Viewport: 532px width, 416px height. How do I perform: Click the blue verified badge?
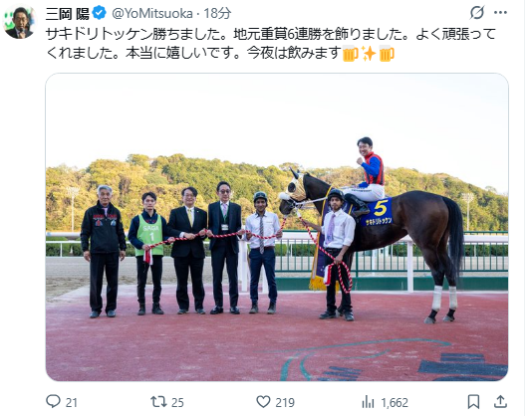[x=100, y=13]
